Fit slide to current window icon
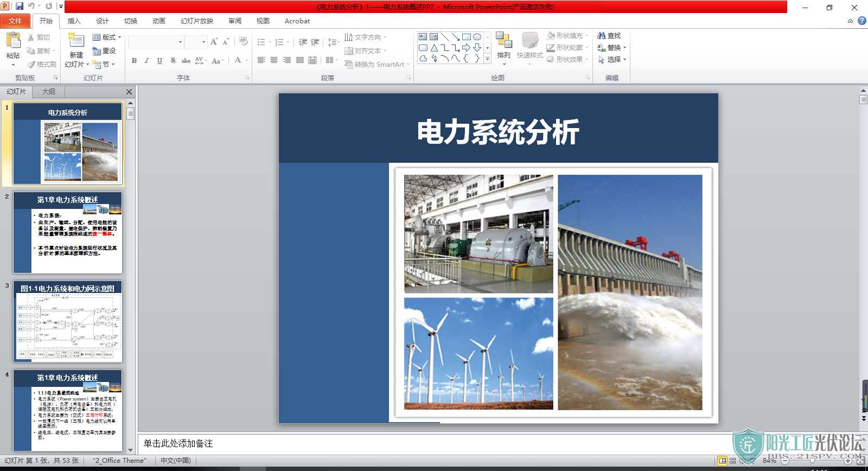Screen dimensions: 868x471 pyautogui.click(x=861, y=461)
